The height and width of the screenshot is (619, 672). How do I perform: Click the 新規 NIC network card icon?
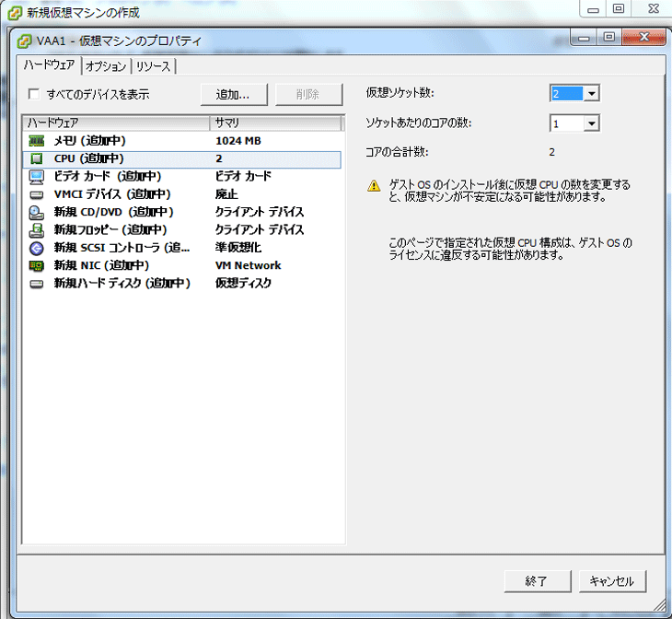click(37, 266)
